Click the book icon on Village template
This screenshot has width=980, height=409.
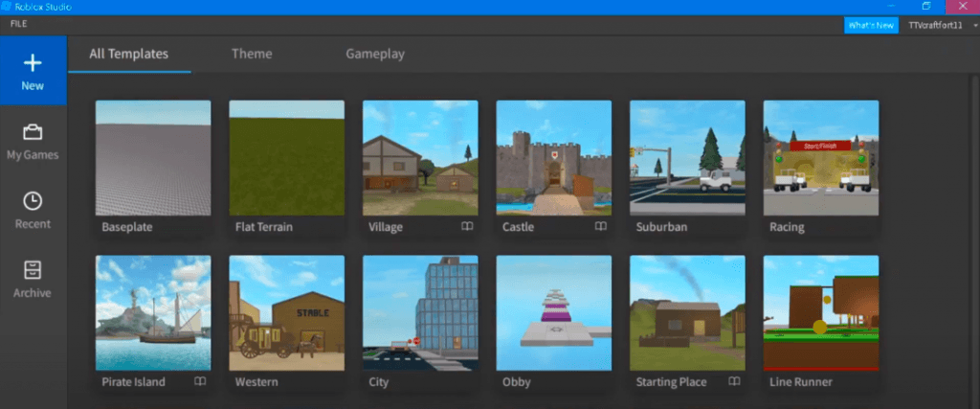467,226
